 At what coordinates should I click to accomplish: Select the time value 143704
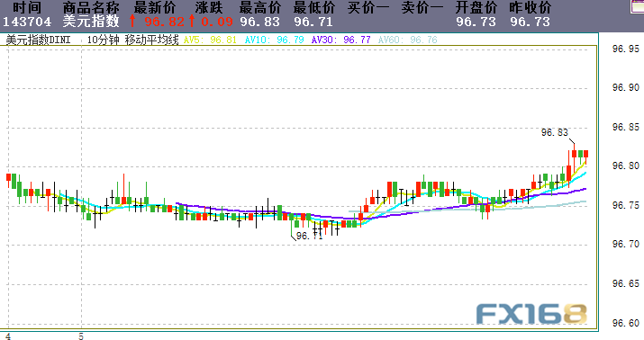click(27, 22)
